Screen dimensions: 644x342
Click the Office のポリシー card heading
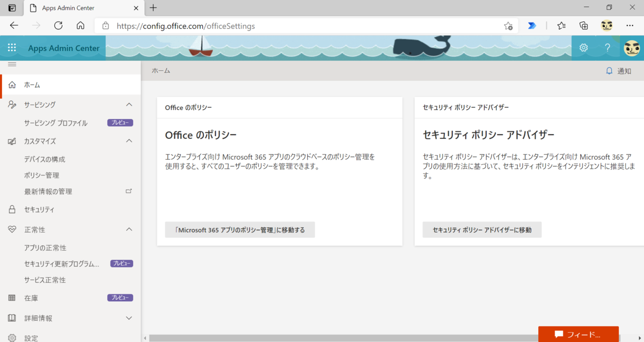201,135
